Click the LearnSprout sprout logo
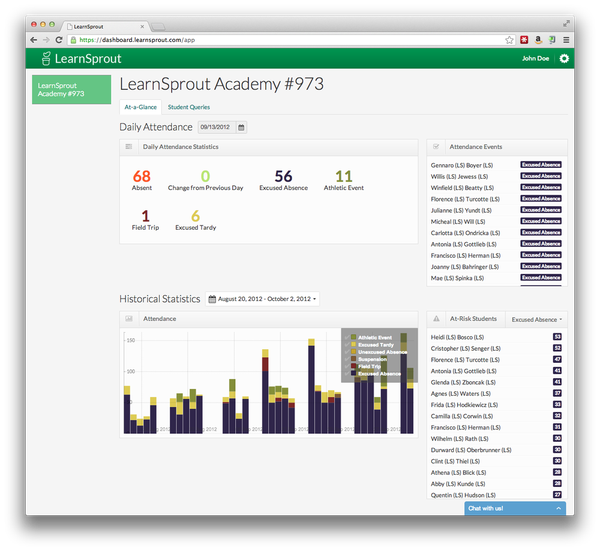 [x=46, y=59]
